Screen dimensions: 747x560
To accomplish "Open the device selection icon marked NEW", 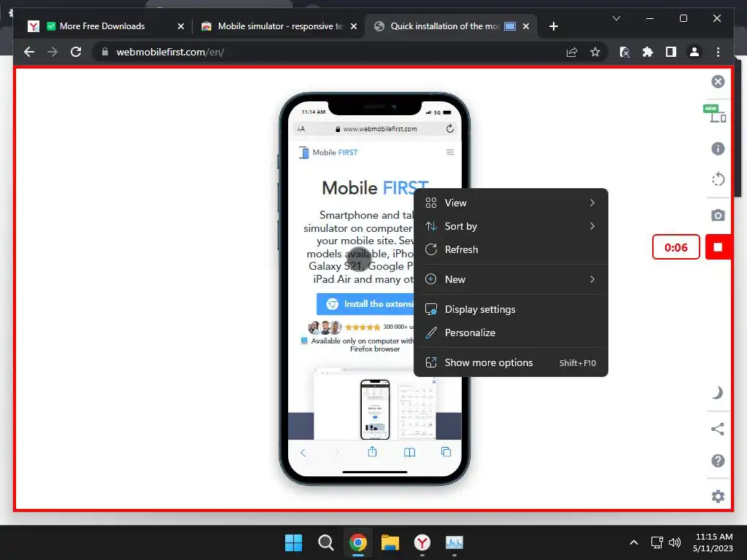I will pyautogui.click(x=715, y=114).
